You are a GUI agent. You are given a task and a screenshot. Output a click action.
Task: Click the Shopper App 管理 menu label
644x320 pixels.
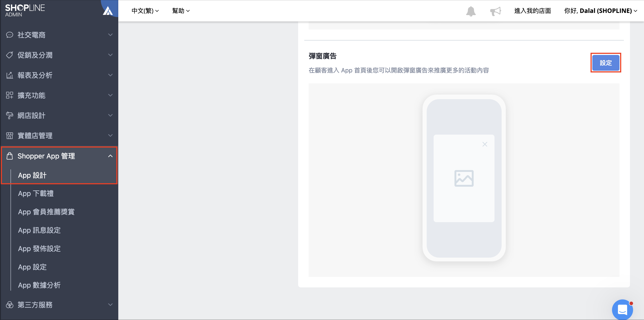tap(46, 156)
